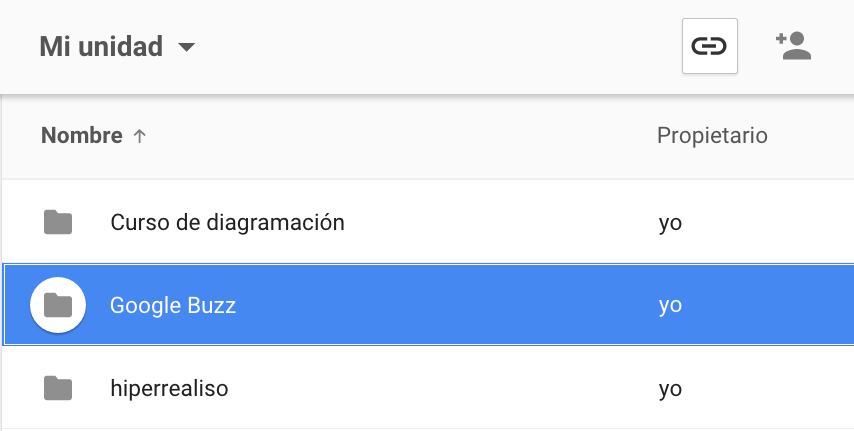The height and width of the screenshot is (431, 854).
Task: Click owner 'yo' in Google Buzz row
Action: click(670, 305)
